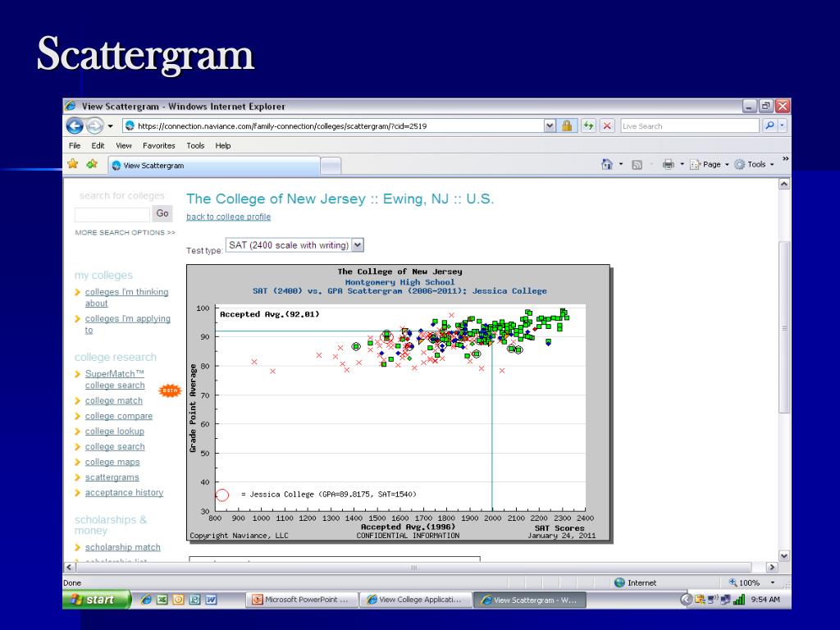The height and width of the screenshot is (630, 840).
Task: Switch to Microsoft PowerPoint taskbar button
Action: coord(302,600)
